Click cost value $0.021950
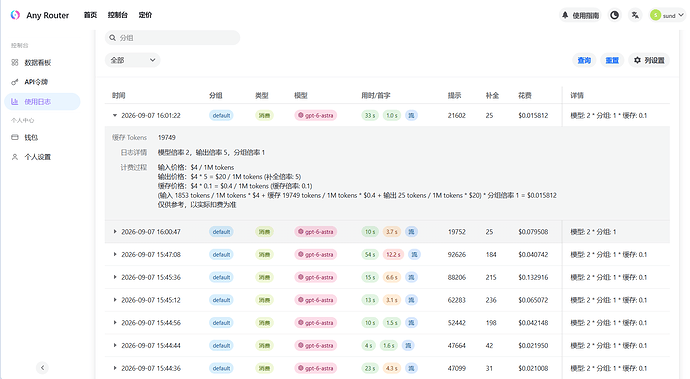The width and height of the screenshot is (690, 379). 533,346
